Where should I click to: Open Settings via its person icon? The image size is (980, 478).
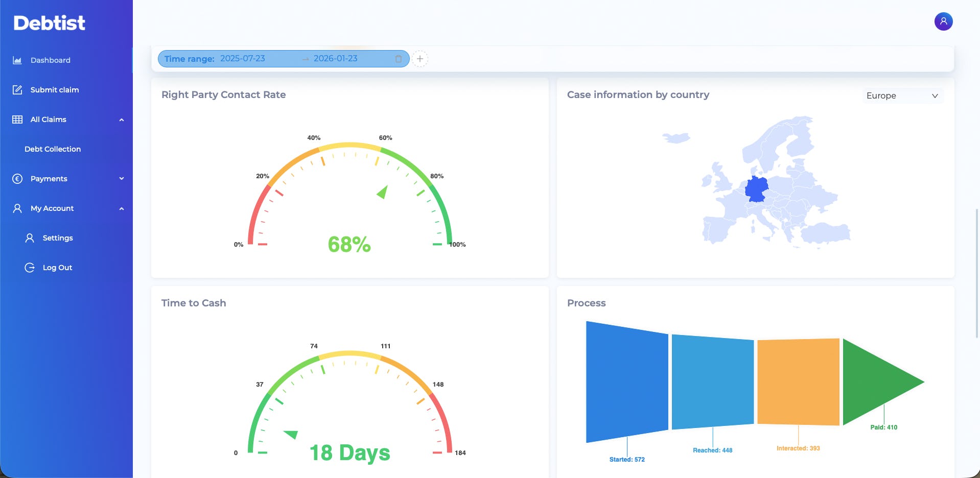pos(29,237)
